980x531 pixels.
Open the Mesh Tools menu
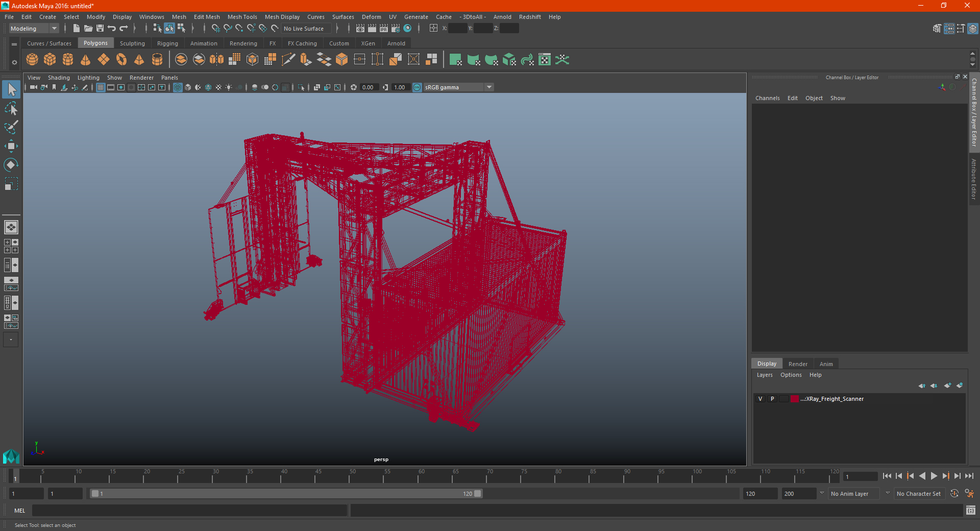click(x=242, y=17)
